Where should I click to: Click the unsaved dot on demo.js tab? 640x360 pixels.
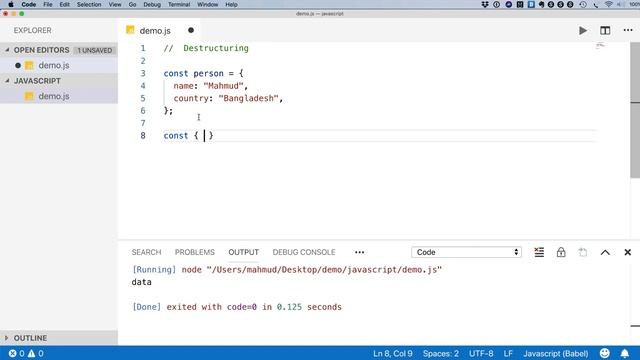click(191, 30)
